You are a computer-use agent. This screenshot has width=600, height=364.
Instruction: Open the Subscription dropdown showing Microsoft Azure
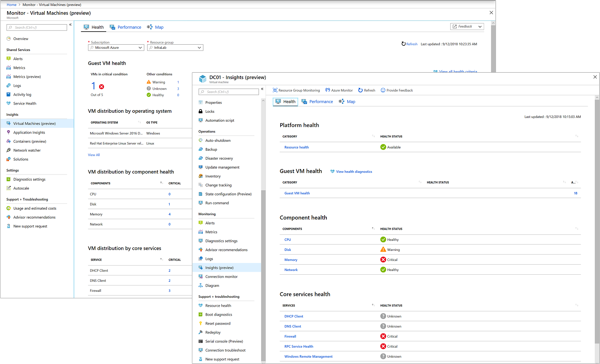116,47
